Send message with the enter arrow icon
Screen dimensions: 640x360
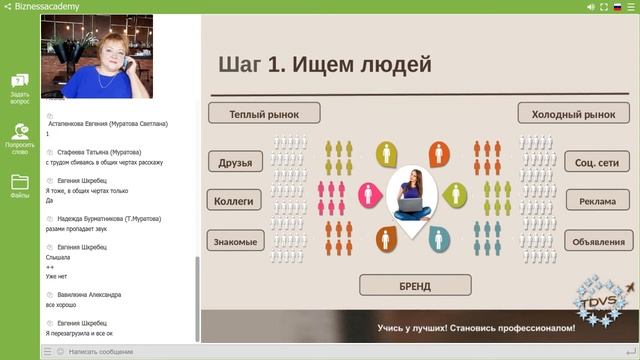631,351
